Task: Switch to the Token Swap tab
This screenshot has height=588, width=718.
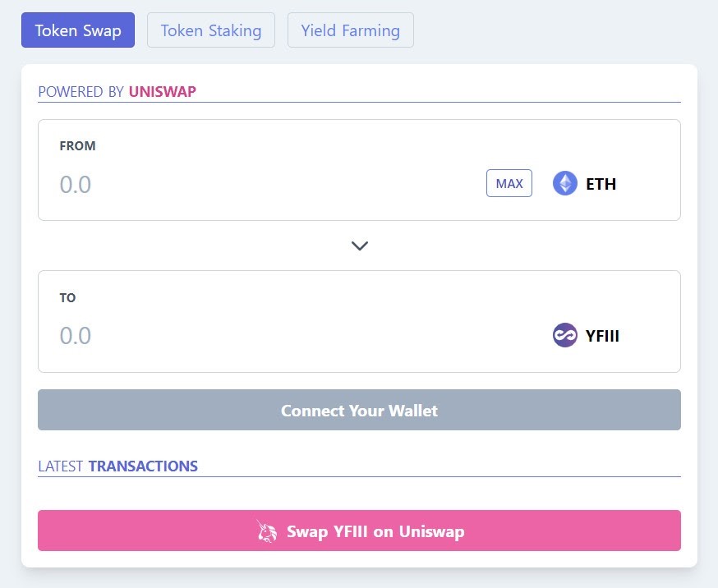Action: 78,30
